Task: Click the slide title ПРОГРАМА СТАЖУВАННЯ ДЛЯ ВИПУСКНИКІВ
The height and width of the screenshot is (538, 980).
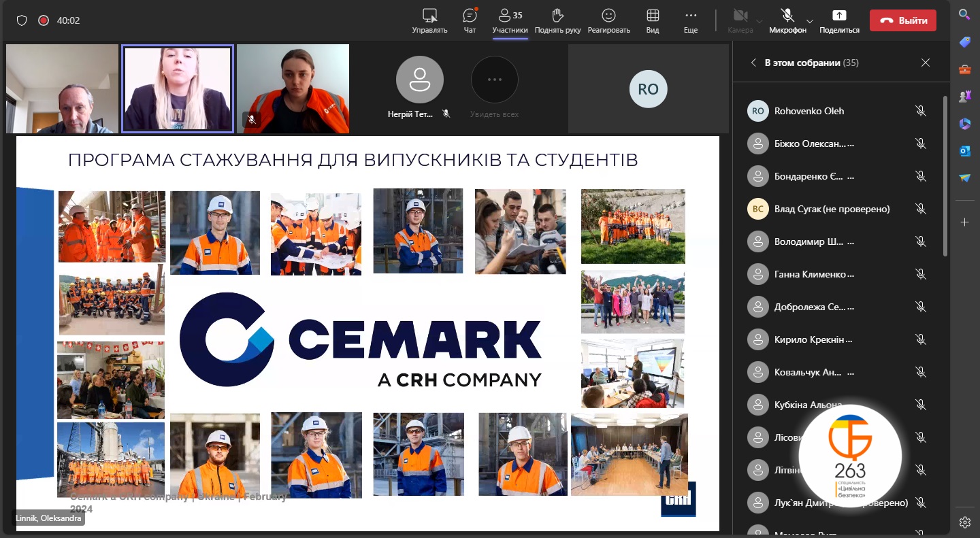Action: [353, 161]
